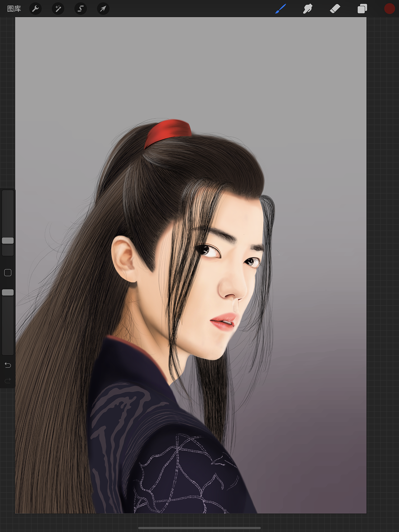The image size is (399, 532).
Task: Open the Layers panel
Action: coord(362,9)
